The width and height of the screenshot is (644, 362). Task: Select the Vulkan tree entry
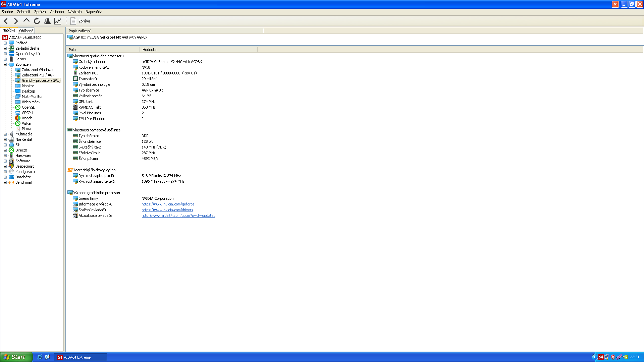click(27, 123)
